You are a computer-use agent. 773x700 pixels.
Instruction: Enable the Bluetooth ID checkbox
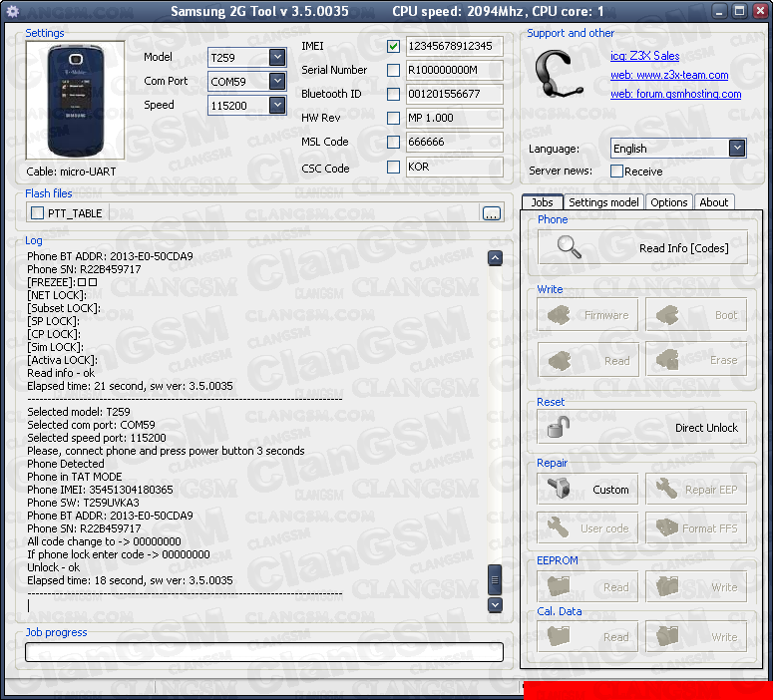pos(393,94)
